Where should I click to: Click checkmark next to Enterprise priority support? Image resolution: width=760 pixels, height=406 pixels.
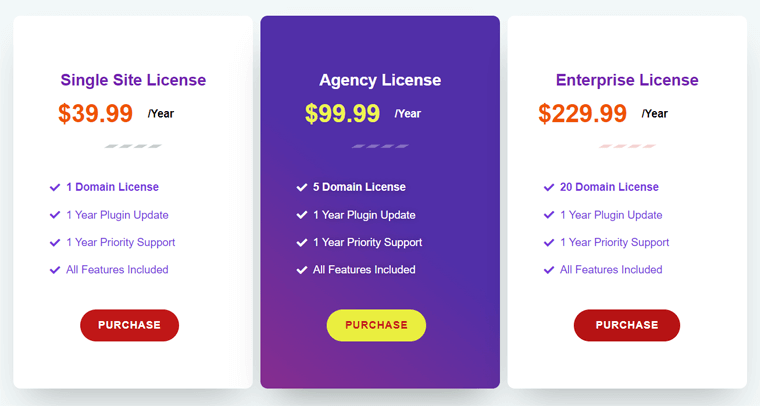549,242
